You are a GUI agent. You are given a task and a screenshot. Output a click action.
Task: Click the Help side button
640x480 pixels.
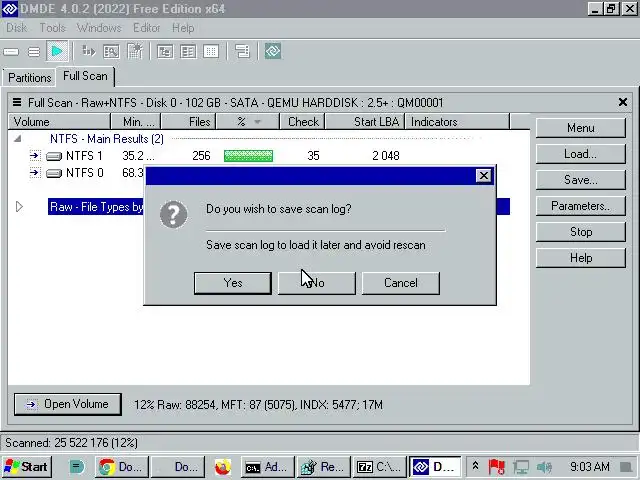(580, 258)
